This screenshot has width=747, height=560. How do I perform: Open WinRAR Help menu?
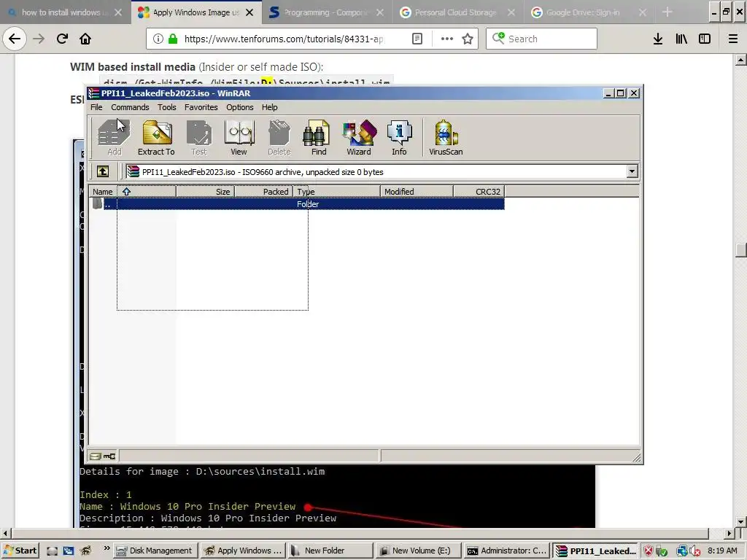pos(270,107)
